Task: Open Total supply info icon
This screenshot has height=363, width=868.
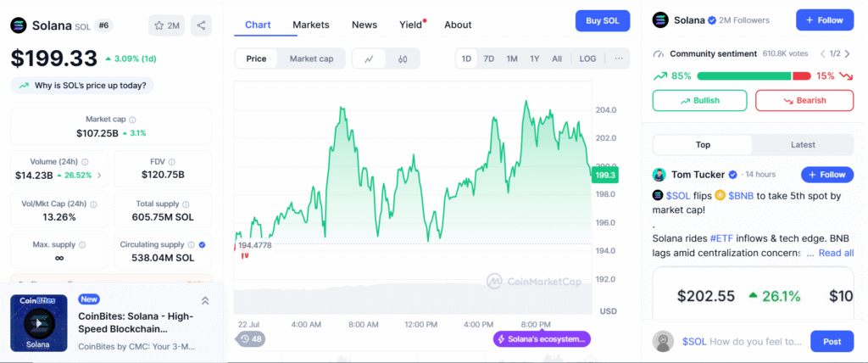Action: click(x=186, y=204)
